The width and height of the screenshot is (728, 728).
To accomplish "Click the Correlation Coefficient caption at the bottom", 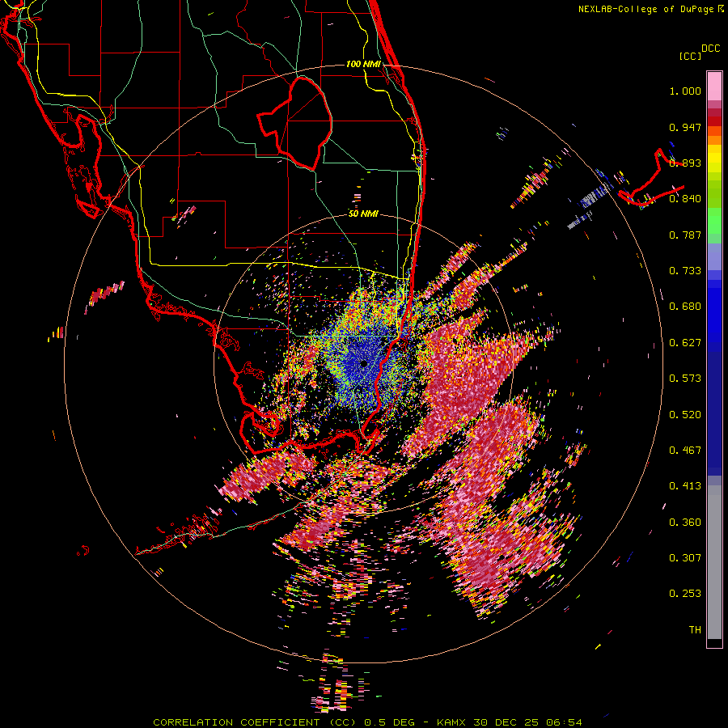I will [x=367, y=722].
